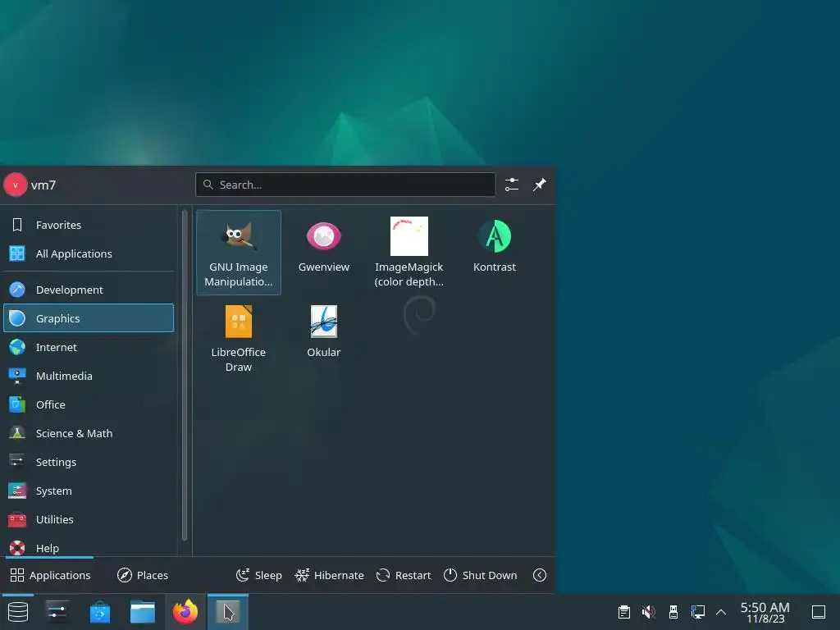Click the muted volume tray icon
840x630 pixels.
click(649, 612)
